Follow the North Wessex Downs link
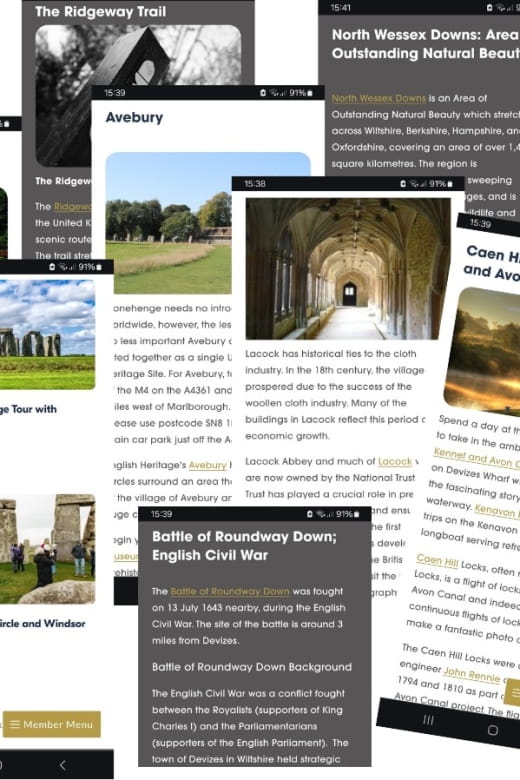Screen dimensions: 520x780 pos(379,98)
